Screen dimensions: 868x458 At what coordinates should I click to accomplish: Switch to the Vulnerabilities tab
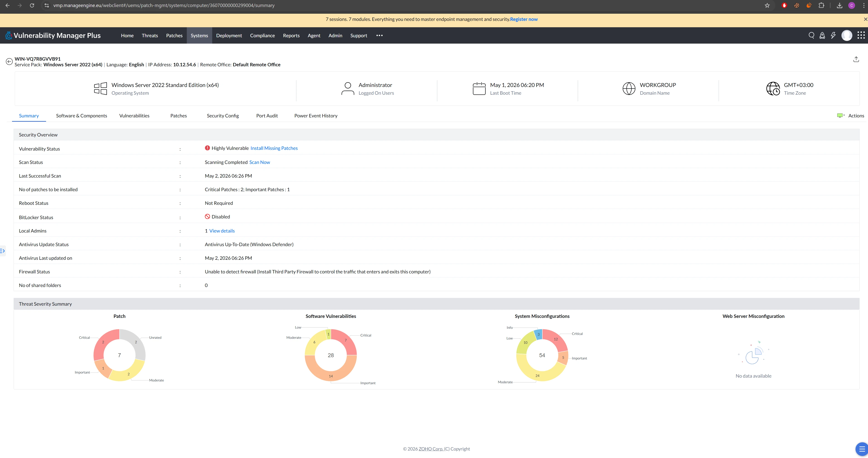[x=134, y=116]
